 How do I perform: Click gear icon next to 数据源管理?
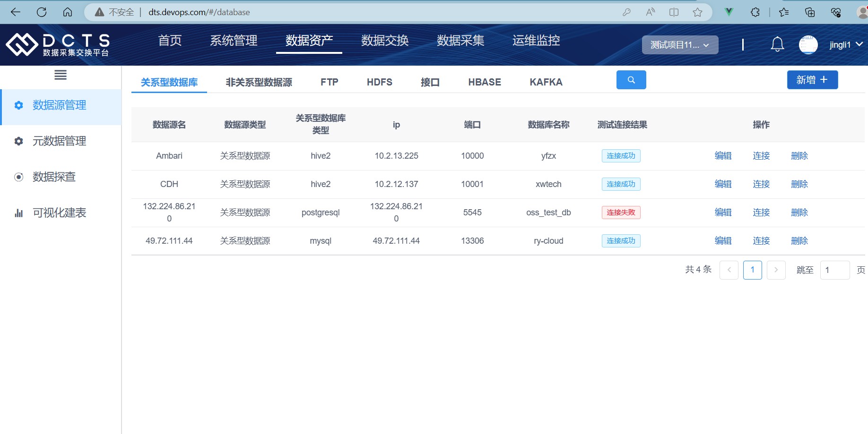(x=19, y=105)
